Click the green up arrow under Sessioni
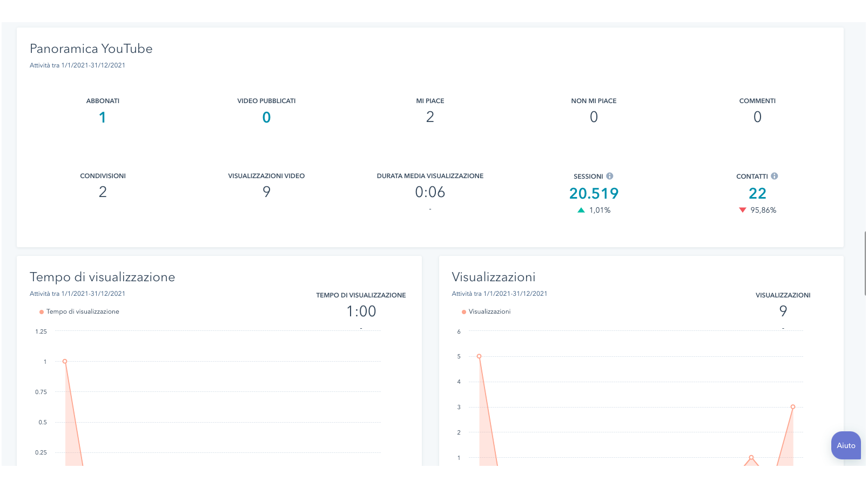This screenshot has width=868, height=488. point(581,211)
